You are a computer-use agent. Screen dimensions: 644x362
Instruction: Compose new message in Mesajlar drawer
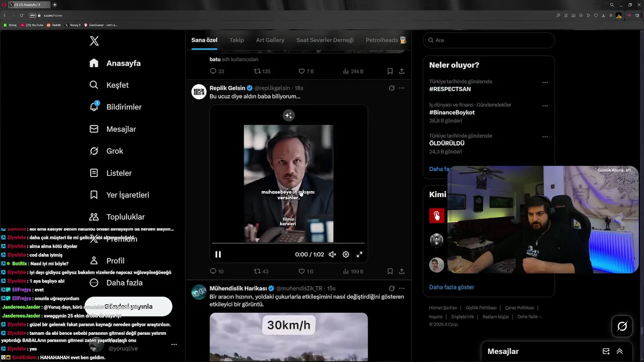click(x=606, y=351)
